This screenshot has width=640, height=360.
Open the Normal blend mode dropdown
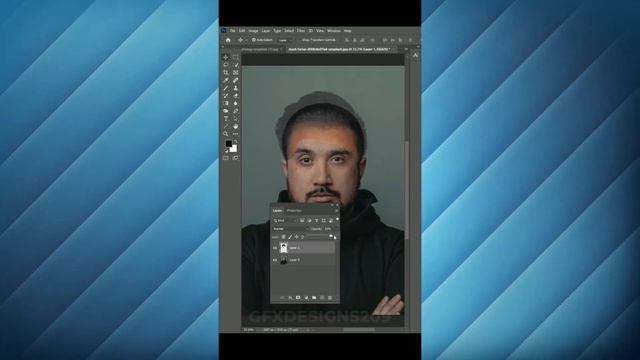[291, 229]
